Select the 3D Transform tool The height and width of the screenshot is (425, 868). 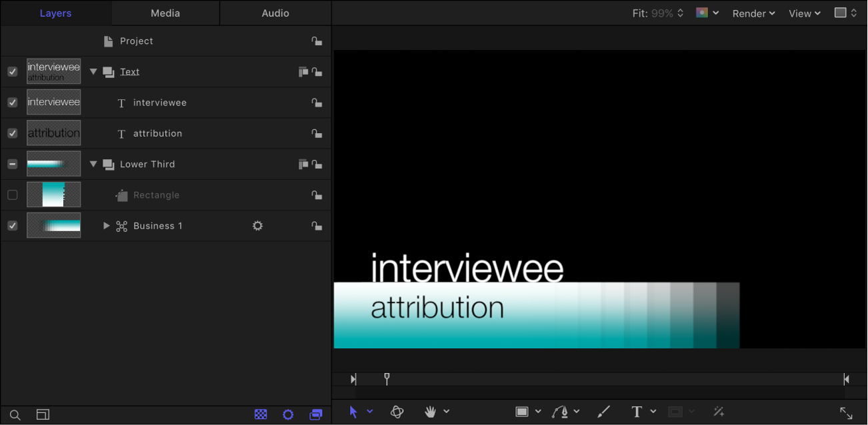tap(397, 412)
